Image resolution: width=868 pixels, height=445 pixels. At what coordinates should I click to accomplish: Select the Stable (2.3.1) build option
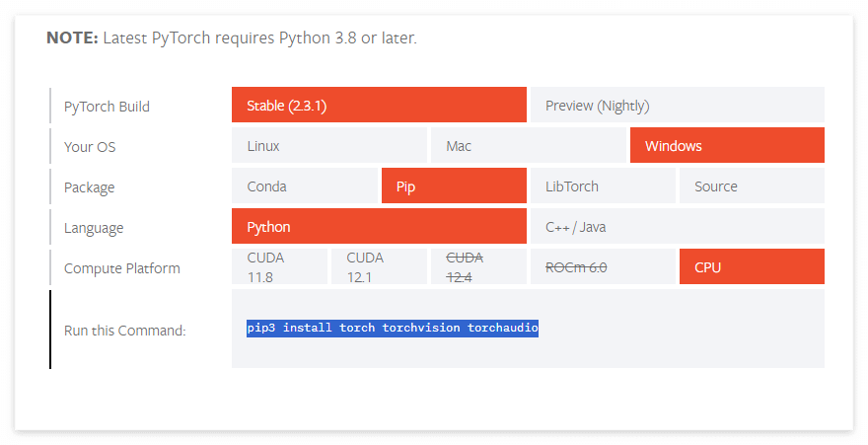[379, 105]
